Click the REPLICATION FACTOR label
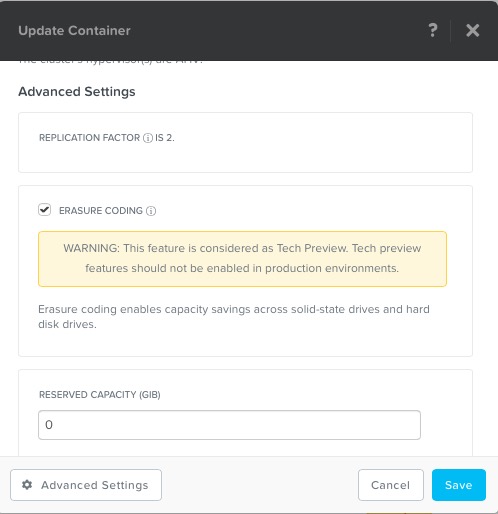 point(90,138)
